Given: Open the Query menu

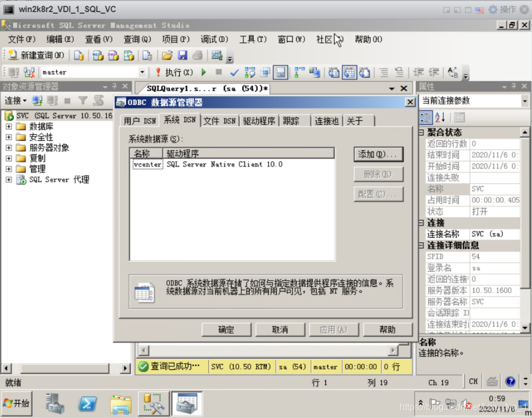Looking at the screenshot, I should point(137,40).
